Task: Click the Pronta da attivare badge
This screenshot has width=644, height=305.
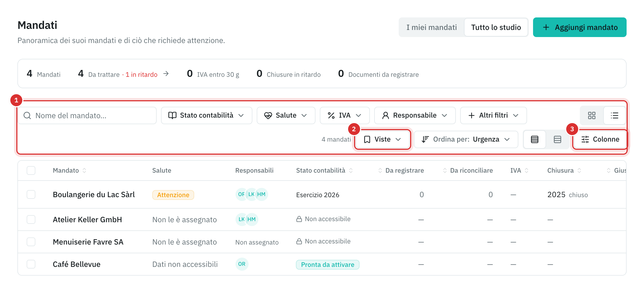Action: (327, 264)
